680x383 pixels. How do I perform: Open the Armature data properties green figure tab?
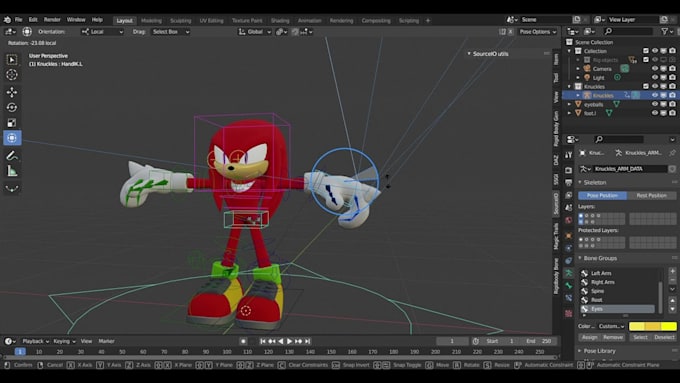tap(569, 273)
